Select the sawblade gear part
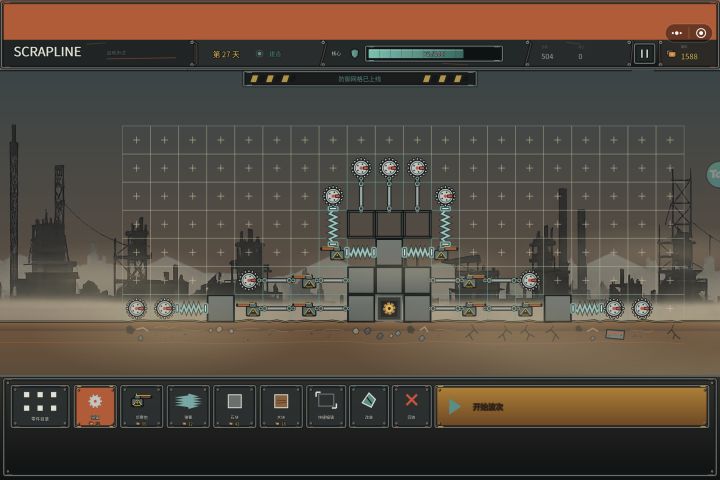Viewport: 720px width, 480px height. [x=95, y=406]
